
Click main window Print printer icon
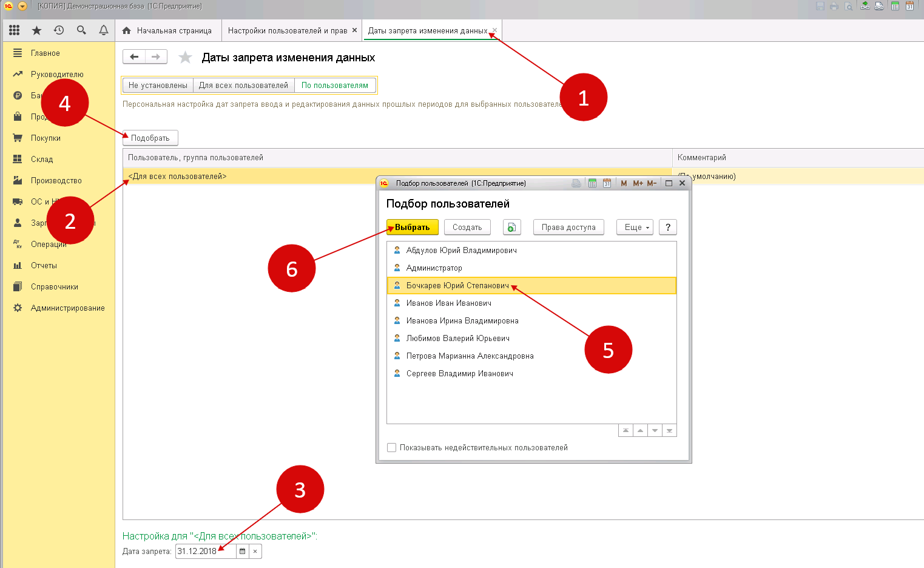pyautogui.click(x=834, y=6)
